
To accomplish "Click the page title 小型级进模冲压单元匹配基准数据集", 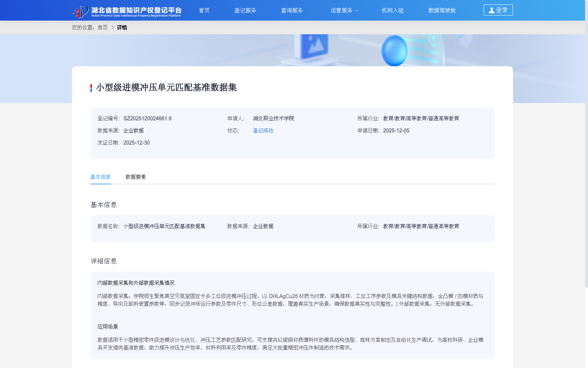I will click(x=166, y=88).
